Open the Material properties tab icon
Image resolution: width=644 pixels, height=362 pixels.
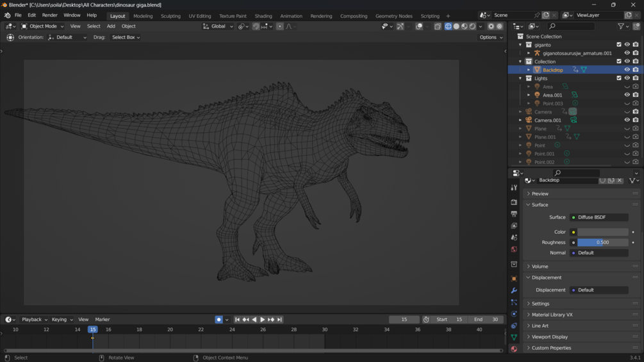[514, 349]
